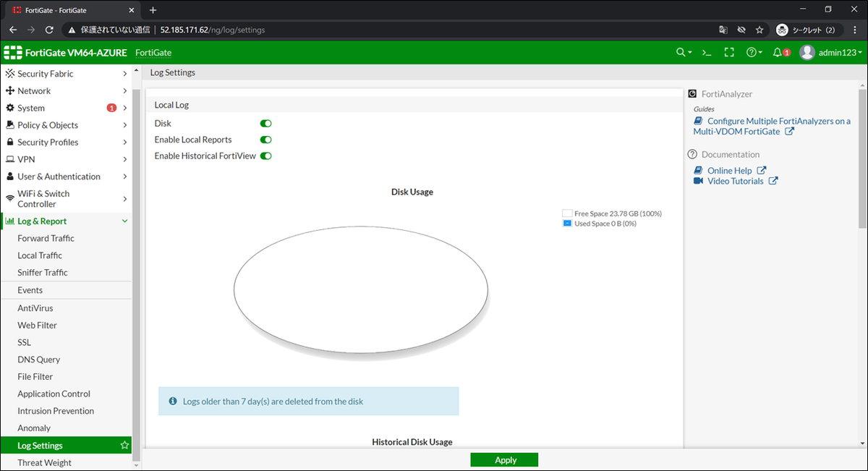Collapse the Log & Report chevron

125,221
